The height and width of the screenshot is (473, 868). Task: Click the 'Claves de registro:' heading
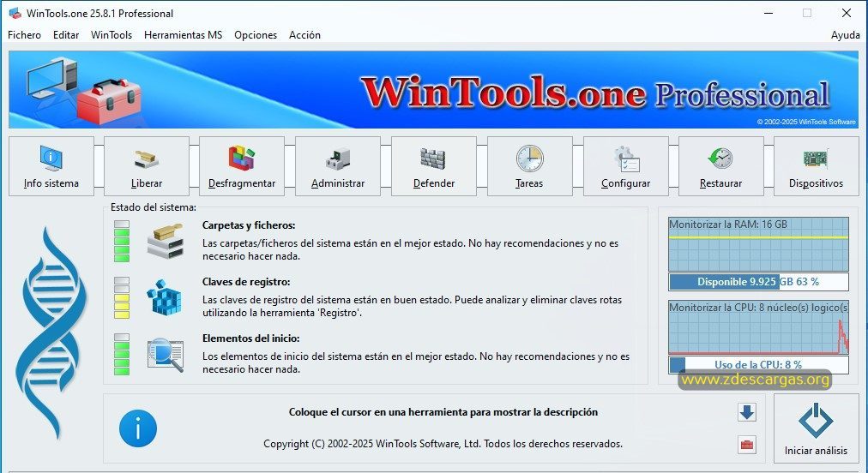pyautogui.click(x=246, y=282)
